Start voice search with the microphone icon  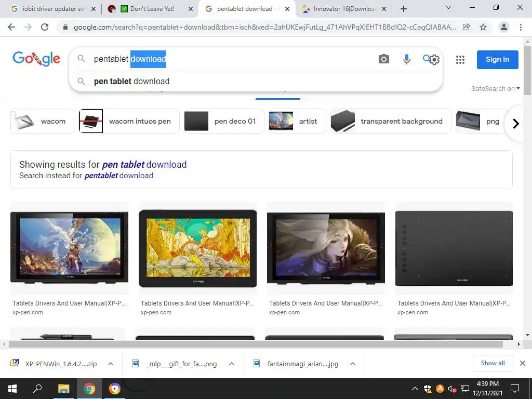[406, 59]
